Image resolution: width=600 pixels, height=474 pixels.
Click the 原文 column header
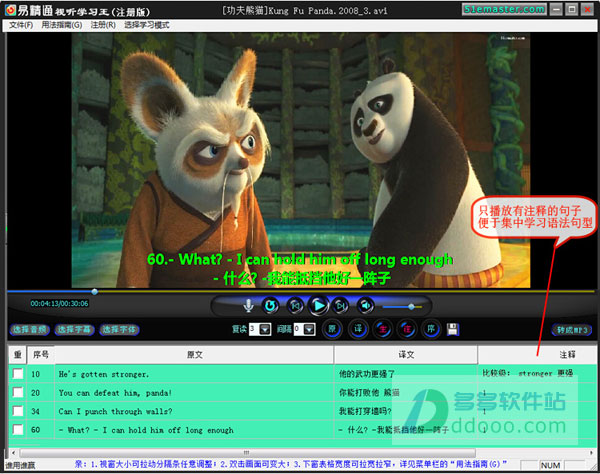[x=194, y=355]
